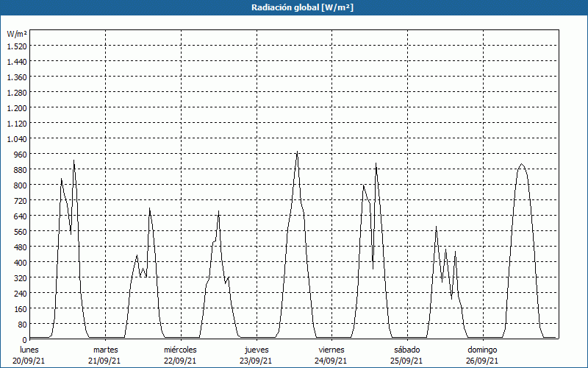Click the 'lunes' day label
Screen dimensions: 588x368
[29, 350]
